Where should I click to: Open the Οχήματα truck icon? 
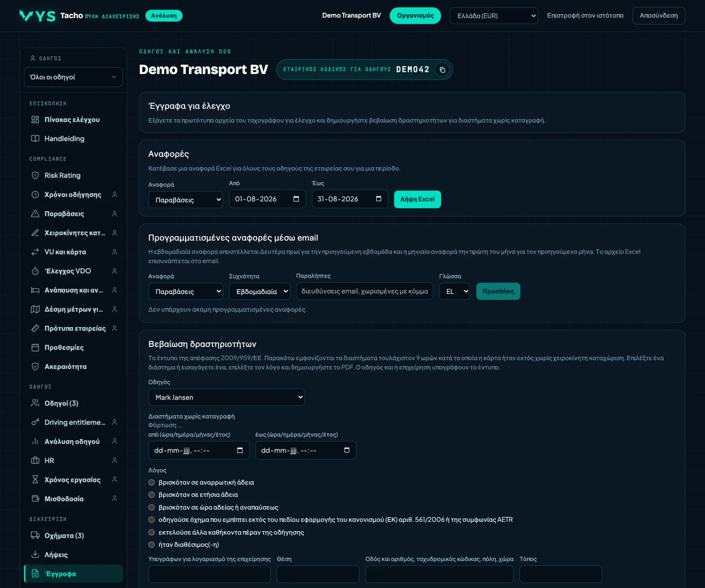[35, 536]
